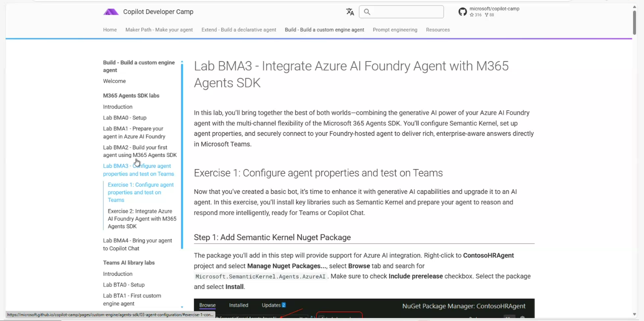The height and width of the screenshot is (321, 644).
Task: Click the Step 1: Add Semantic Kernel Nuget Package heading
Action: tap(272, 237)
